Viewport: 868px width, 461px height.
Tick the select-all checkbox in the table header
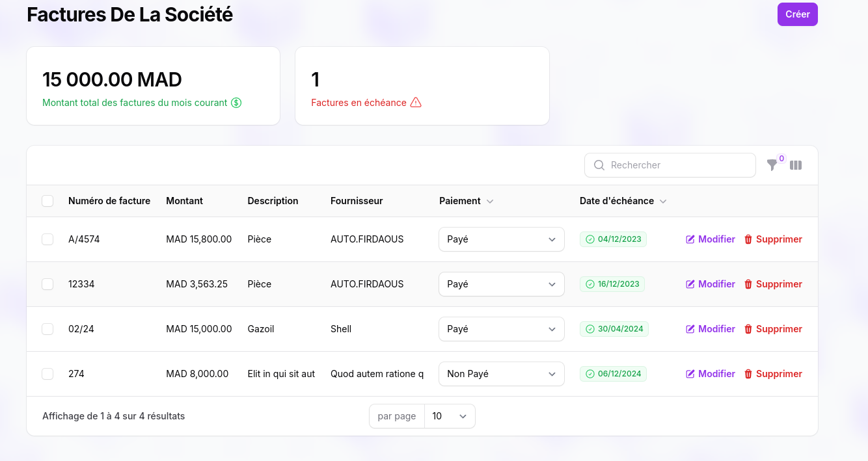tap(47, 201)
